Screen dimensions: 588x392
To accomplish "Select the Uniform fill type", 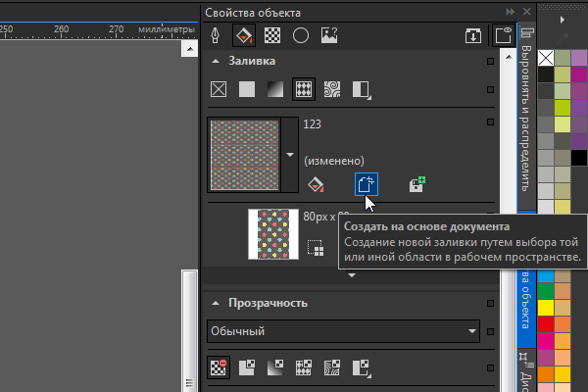I will click(x=247, y=91).
